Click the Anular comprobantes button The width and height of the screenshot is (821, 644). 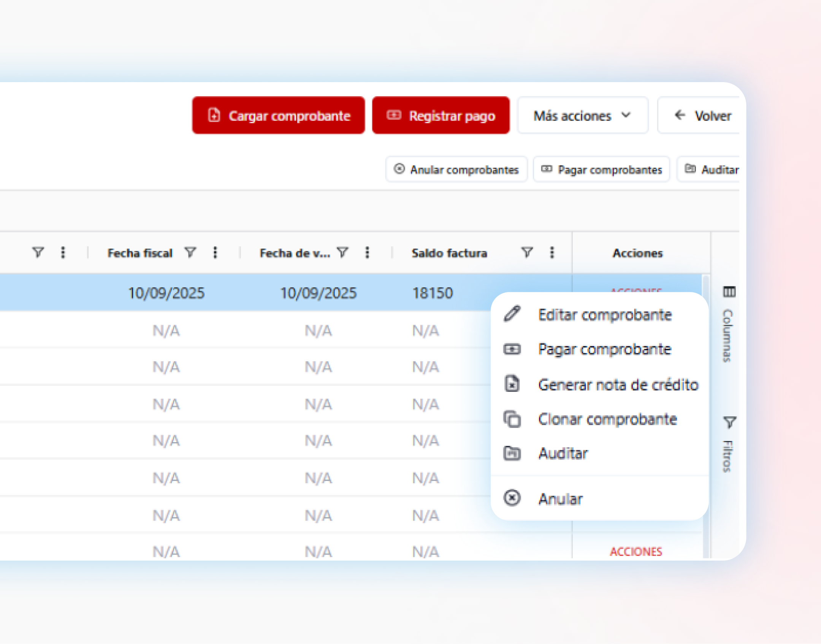point(456,170)
